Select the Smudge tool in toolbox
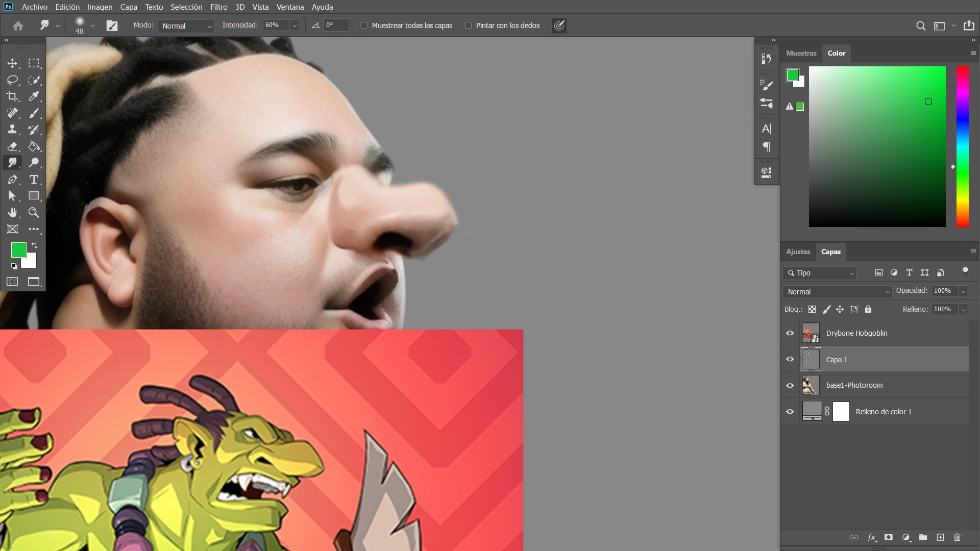This screenshot has width=980, height=551. coord(12,163)
